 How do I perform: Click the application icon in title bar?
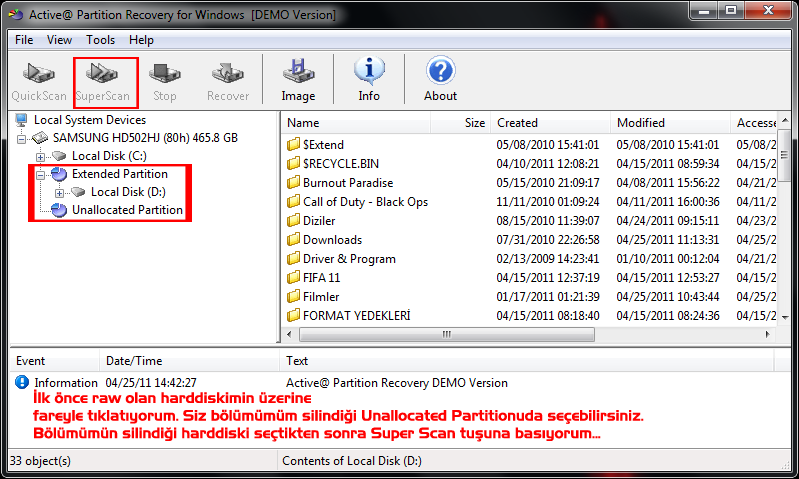tap(16, 14)
